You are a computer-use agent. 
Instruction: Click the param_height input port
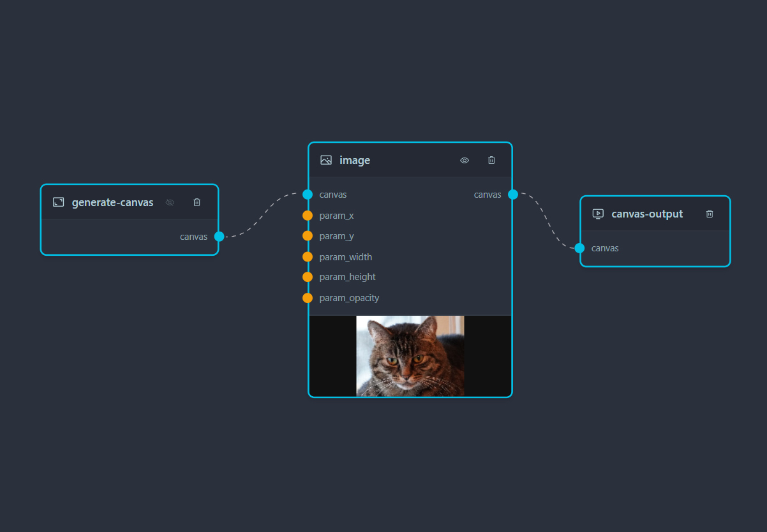(x=308, y=277)
